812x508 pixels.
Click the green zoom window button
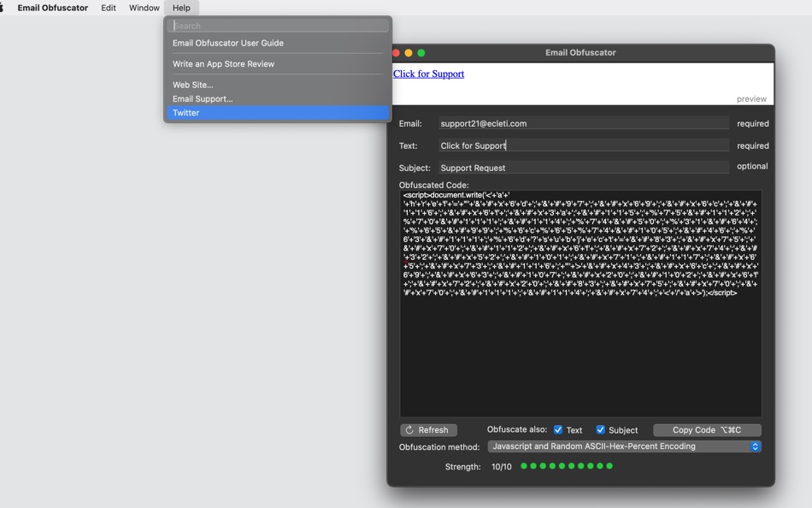click(421, 53)
